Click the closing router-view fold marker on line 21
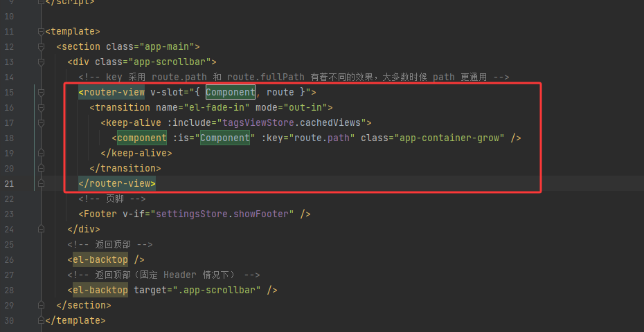This screenshot has width=644, height=332. pyautogui.click(x=41, y=183)
